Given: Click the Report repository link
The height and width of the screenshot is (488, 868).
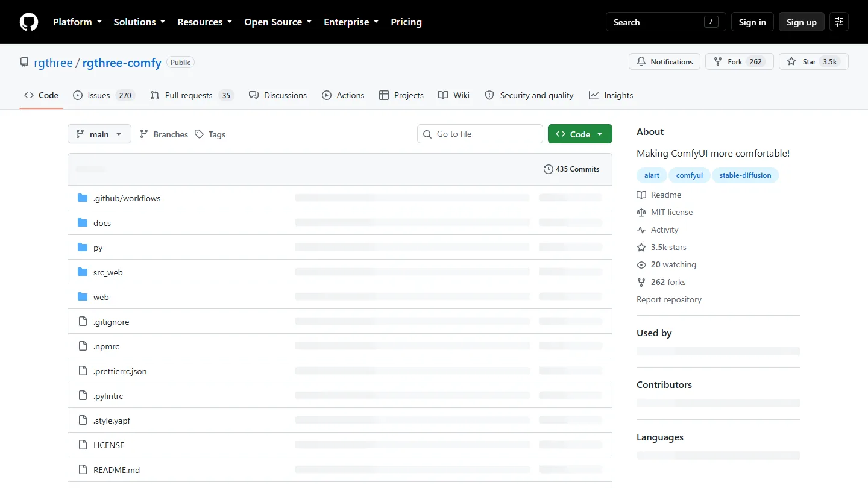Looking at the screenshot, I should (x=669, y=299).
